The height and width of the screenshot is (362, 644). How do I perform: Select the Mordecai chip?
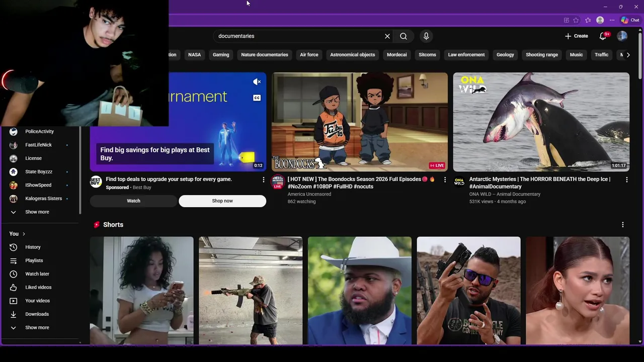pyautogui.click(x=397, y=55)
